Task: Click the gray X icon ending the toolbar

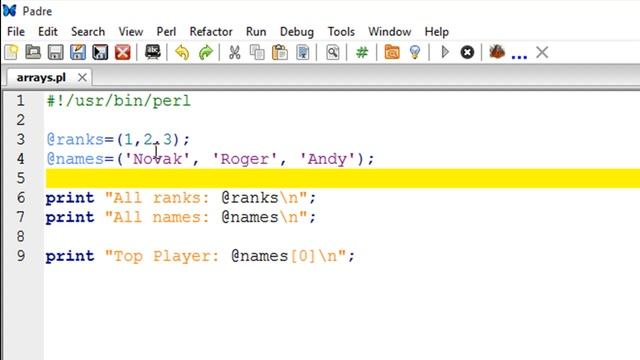Action: pyautogui.click(x=542, y=53)
